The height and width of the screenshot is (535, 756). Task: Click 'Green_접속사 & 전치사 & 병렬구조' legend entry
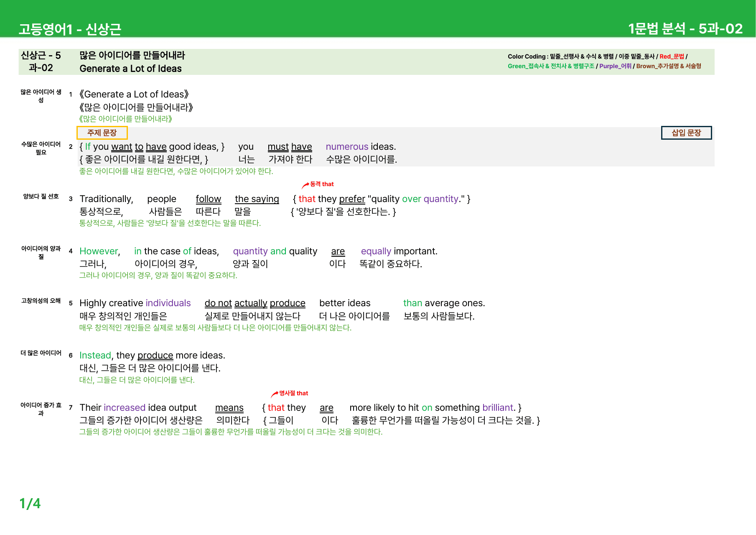click(551, 66)
